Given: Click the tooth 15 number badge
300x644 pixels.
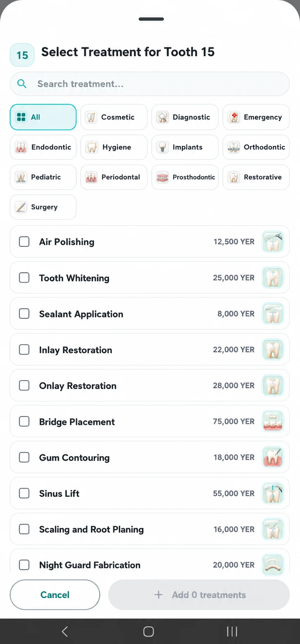Looking at the screenshot, I should click(22, 55).
